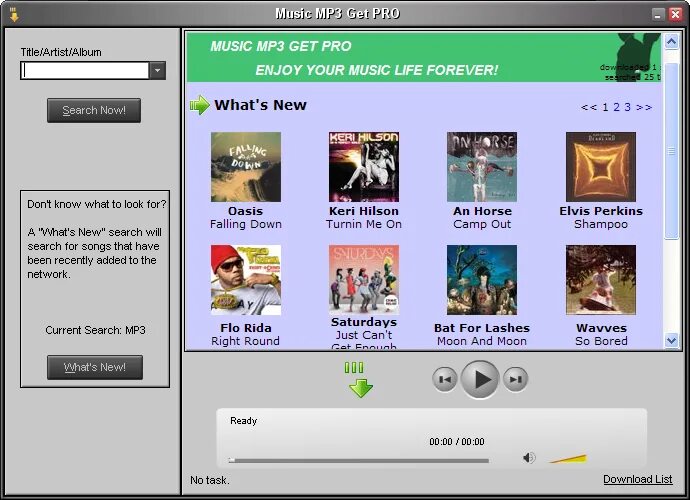The height and width of the screenshot is (500, 690).
Task: Click the Falling Down song title
Action: (x=246, y=224)
